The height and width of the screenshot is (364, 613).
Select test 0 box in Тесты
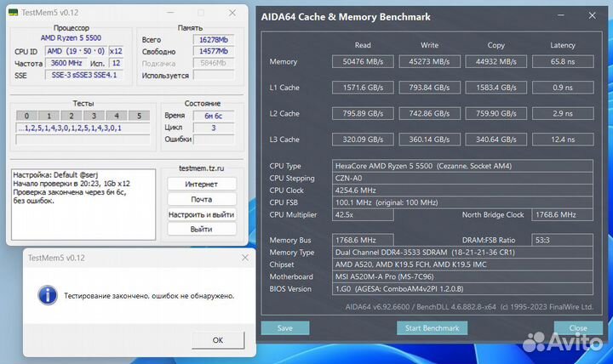click(x=26, y=116)
